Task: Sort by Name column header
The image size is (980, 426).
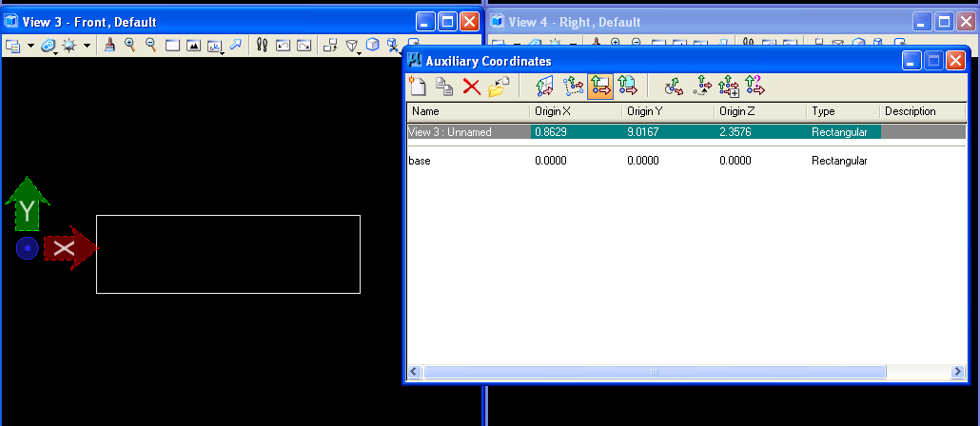Action: click(x=469, y=111)
